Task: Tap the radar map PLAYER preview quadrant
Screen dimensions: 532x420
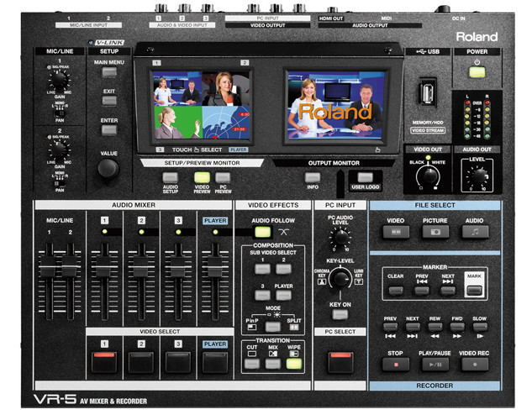Action: click(226, 123)
